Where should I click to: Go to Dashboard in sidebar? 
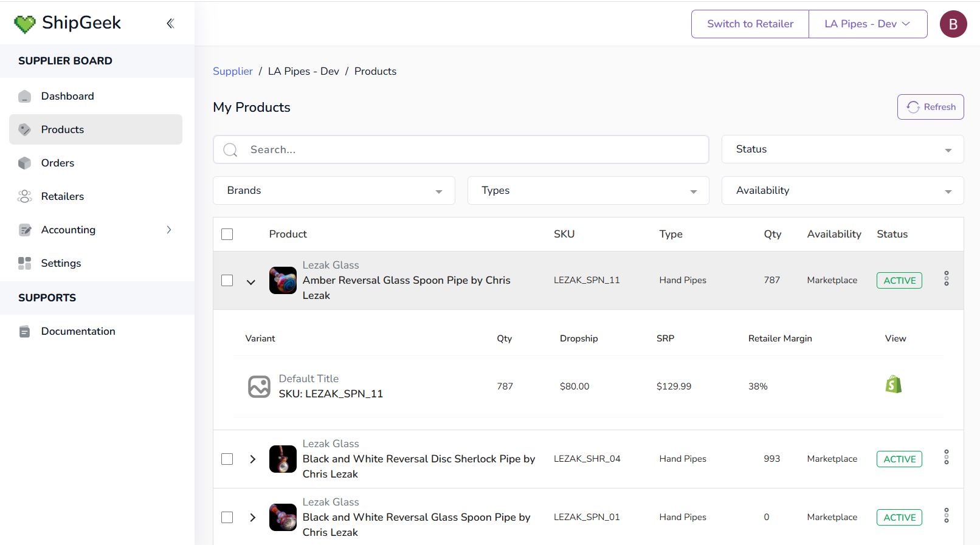pyautogui.click(x=95, y=96)
